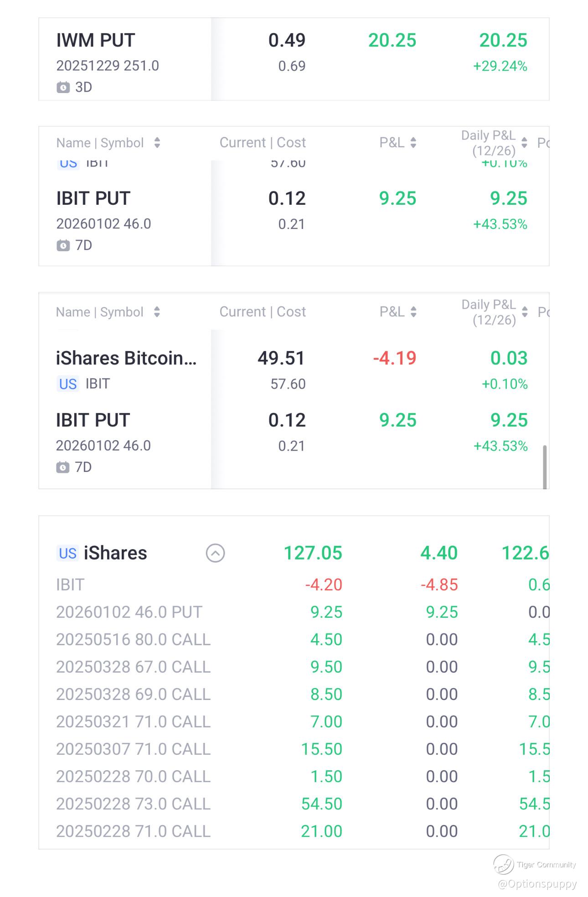Image resolution: width=588 pixels, height=897 pixels.
Task: Select the 20260102 46.0 PUT breakdown row
Action: pyautogui.click(x=129, y=612)
